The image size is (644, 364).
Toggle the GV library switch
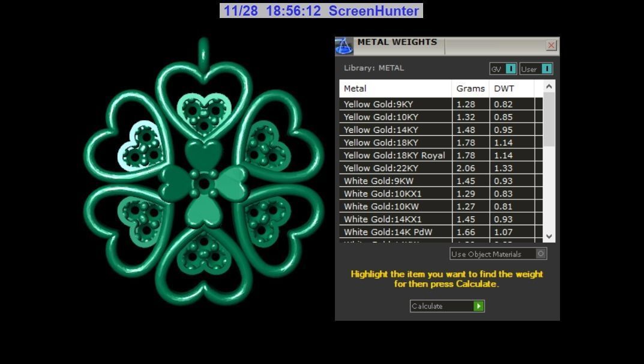point(503,69)
